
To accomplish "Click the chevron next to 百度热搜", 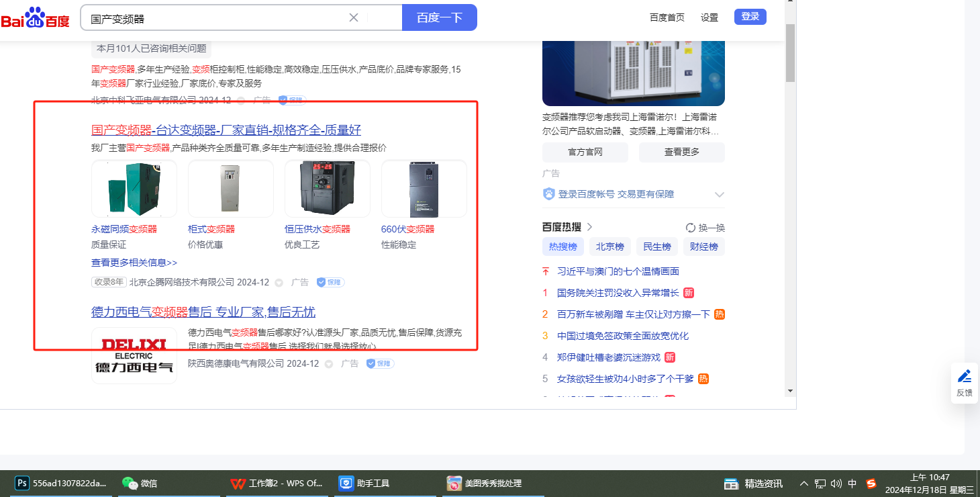I will [x=590, y=227].
